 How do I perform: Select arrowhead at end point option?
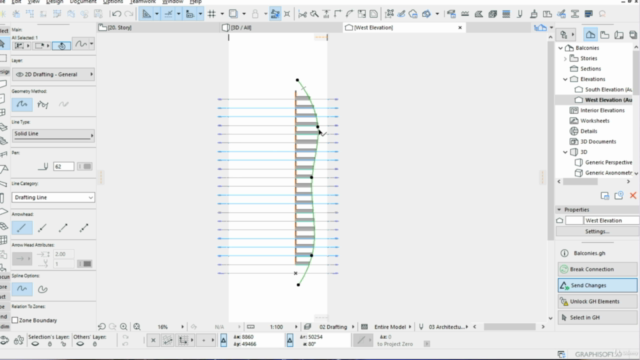click(63, 228)
